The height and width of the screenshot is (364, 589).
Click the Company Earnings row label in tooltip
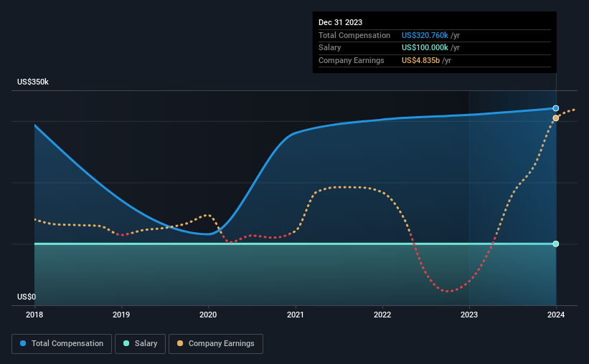pos(352,60)
